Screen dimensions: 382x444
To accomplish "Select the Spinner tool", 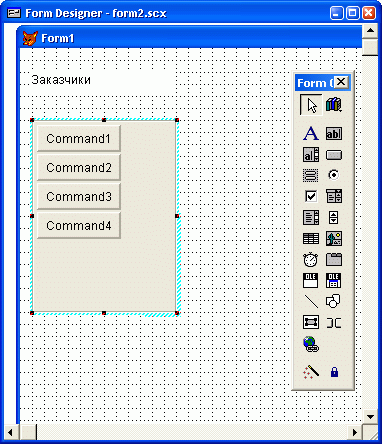I will tap(333, 217).
